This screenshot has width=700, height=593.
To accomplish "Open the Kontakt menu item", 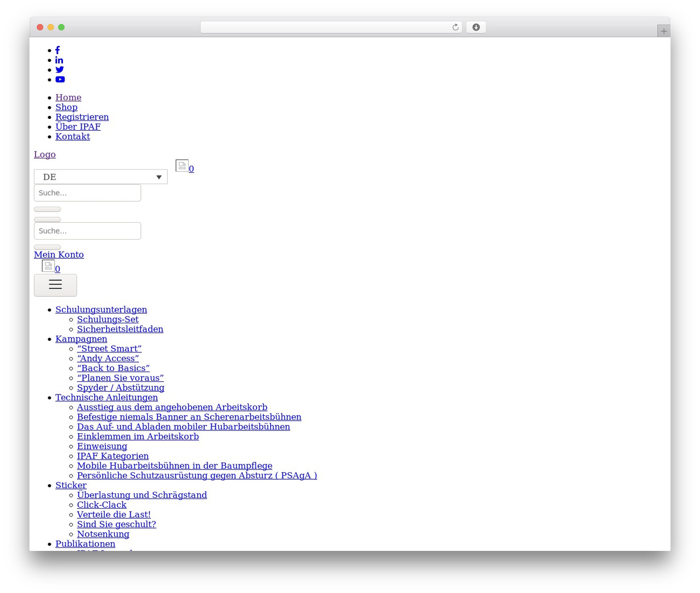I will [x=72, y=137].
